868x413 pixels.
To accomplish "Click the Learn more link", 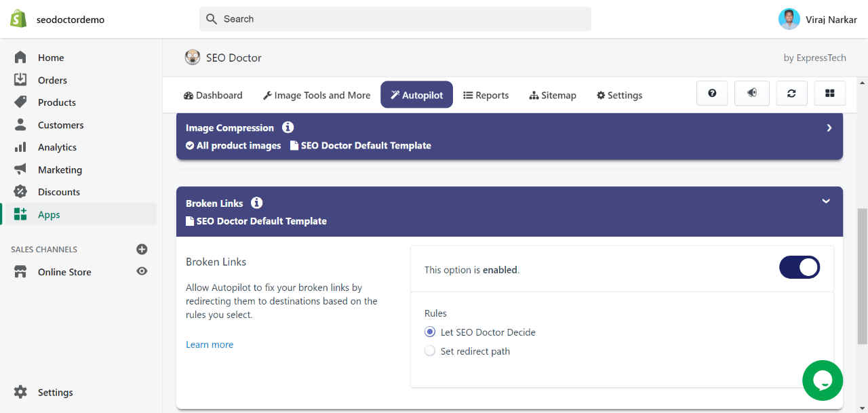I will click(x=210, y=345).
